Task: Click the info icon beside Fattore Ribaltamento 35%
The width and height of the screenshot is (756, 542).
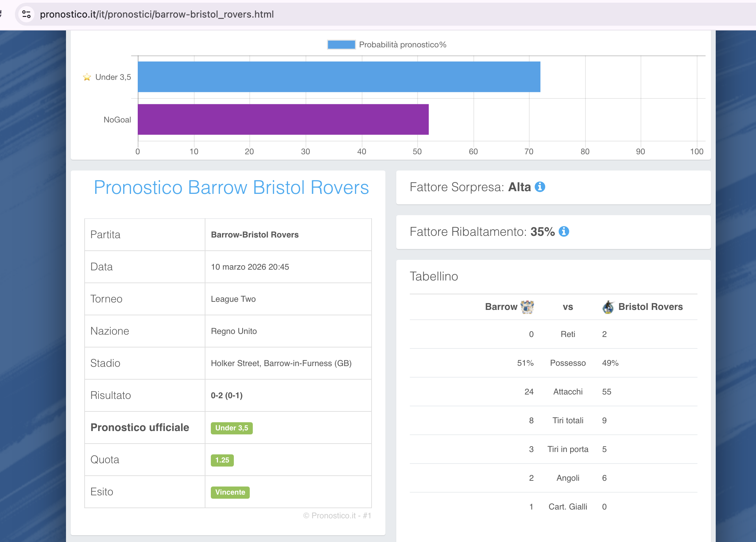Action: point(564,232)
